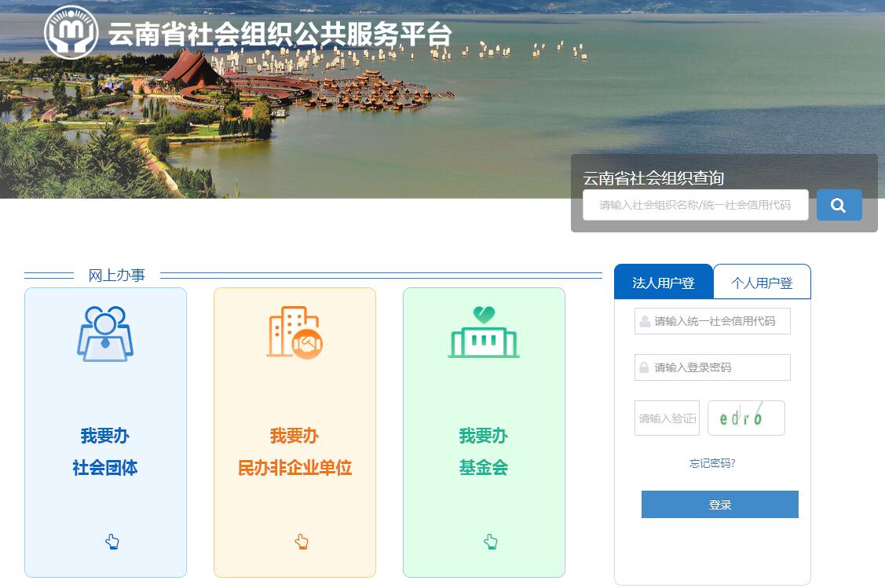Click the orange pointing hand icon
885x588 pixels.
pyautogui.click(x=302, y=542)
